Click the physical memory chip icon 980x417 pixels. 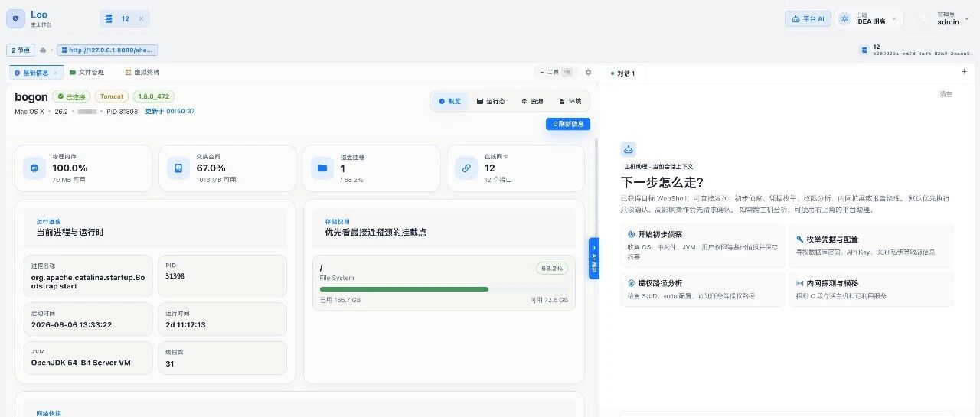coord(34,168)
